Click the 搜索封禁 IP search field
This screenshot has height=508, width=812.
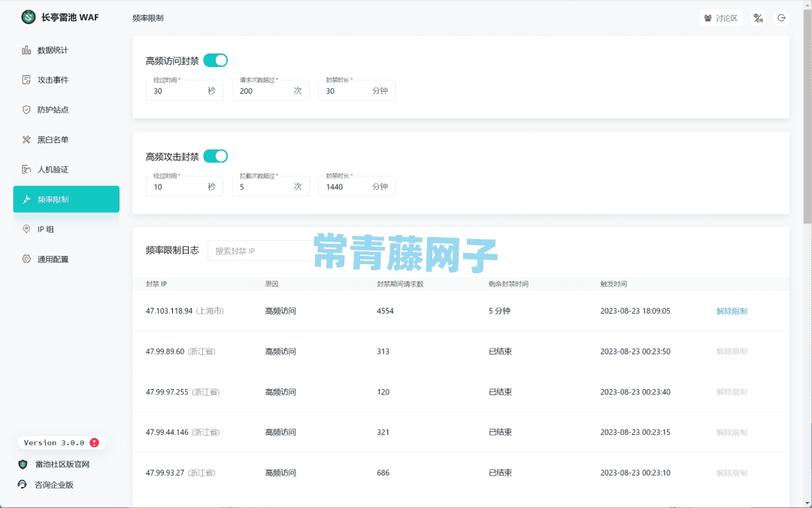(259, 250)
